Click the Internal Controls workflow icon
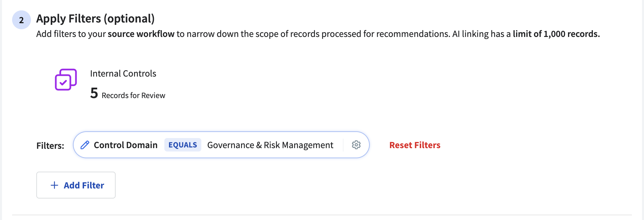 coord(66,80)
